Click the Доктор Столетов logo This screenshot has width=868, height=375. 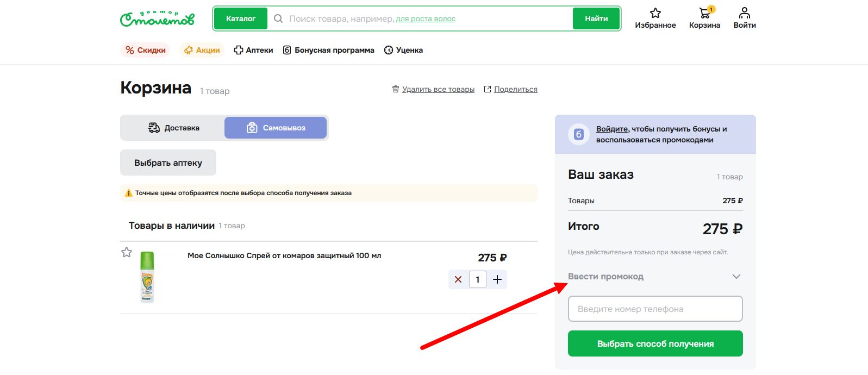pyautogui.click(x=157, y=18)
